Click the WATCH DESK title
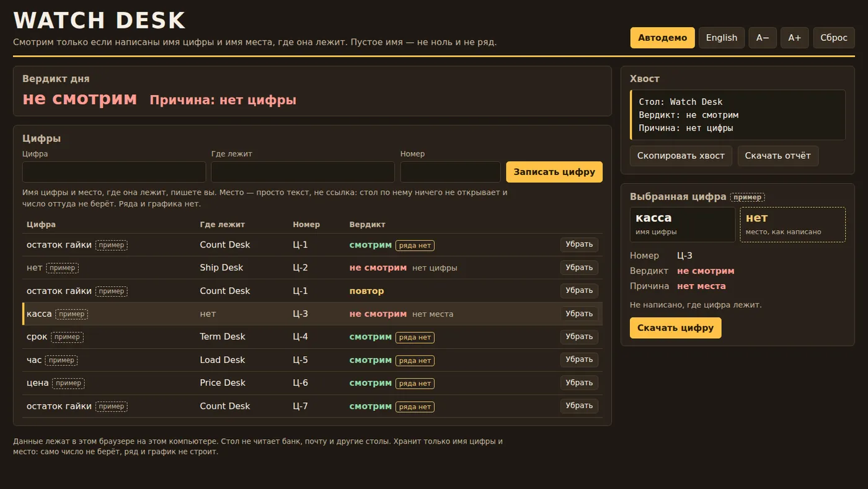The height and width of the screenshot is (489, 868). tap(99, 20)
